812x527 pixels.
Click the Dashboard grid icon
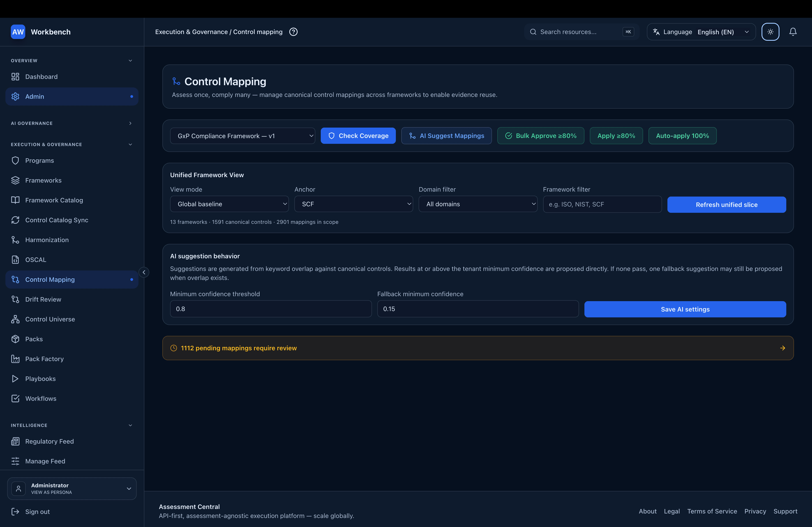pos(15,77)
